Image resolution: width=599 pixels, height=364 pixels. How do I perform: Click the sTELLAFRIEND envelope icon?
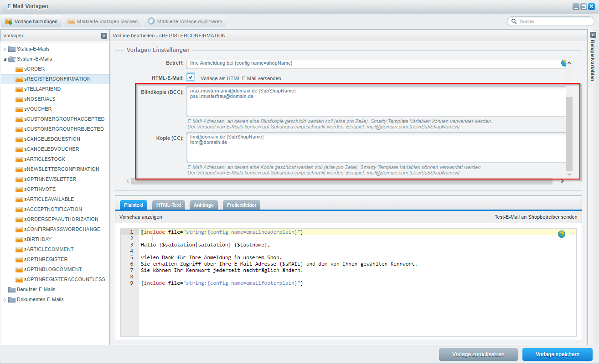(19, 89)
